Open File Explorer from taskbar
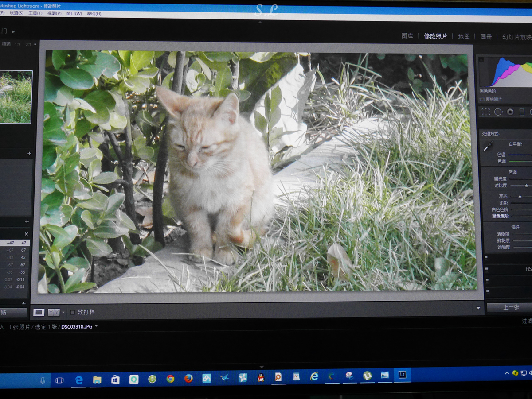532x399 pixels. click(97, 380)
